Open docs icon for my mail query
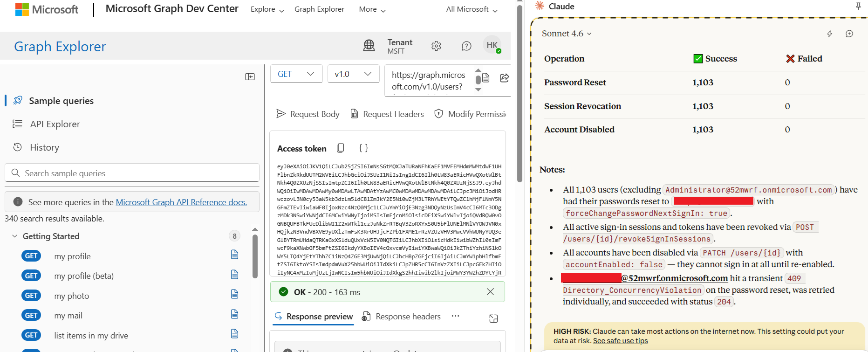 tap(235, 314)
